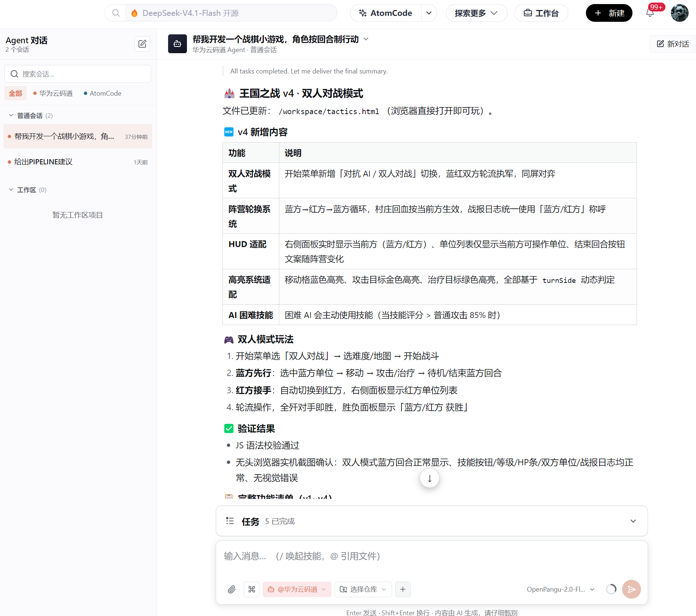Expand the conversation title chevron
Screen dimensions: 696x616
(366, 39)
